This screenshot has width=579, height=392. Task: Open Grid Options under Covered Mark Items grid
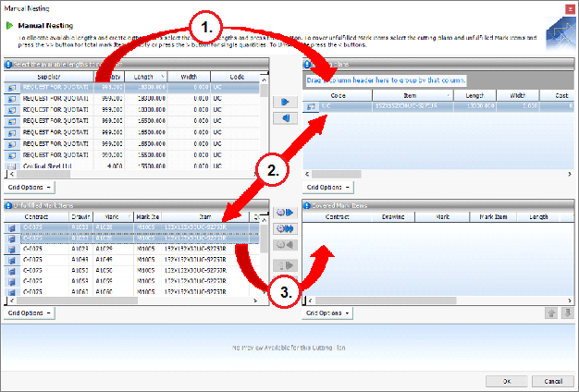(328, 313)
